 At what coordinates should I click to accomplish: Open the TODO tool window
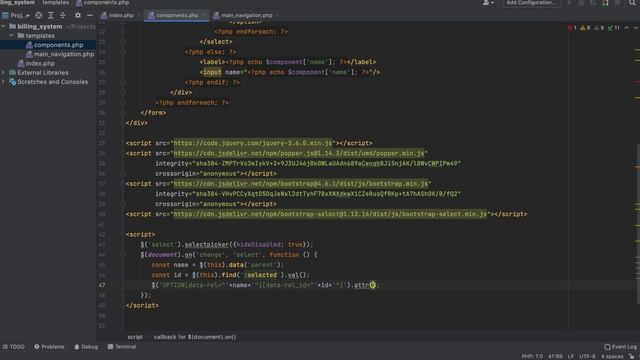coord(14,347)
